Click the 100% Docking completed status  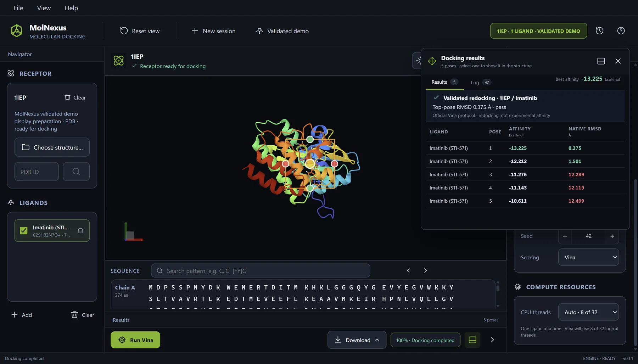[425, 340]
